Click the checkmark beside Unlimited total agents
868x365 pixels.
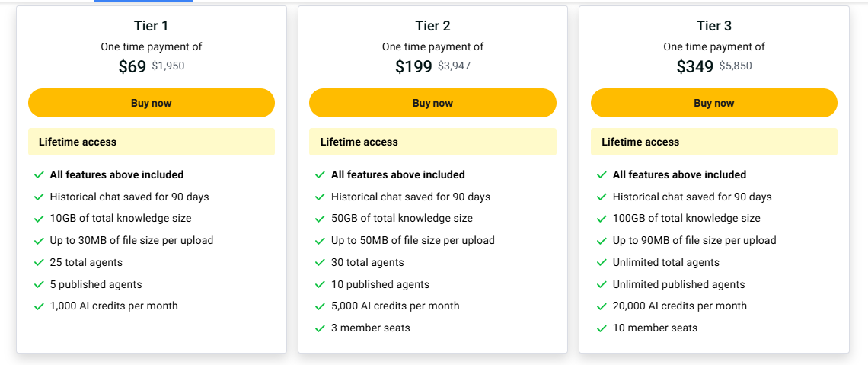tap(602, 263)
